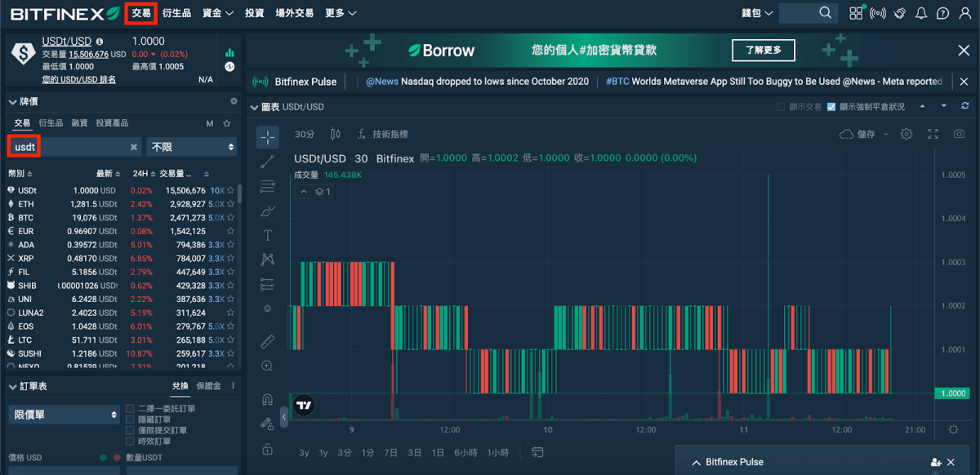Open the 更多 dropdown menu
980x475 pixels.
click(341, 13)
